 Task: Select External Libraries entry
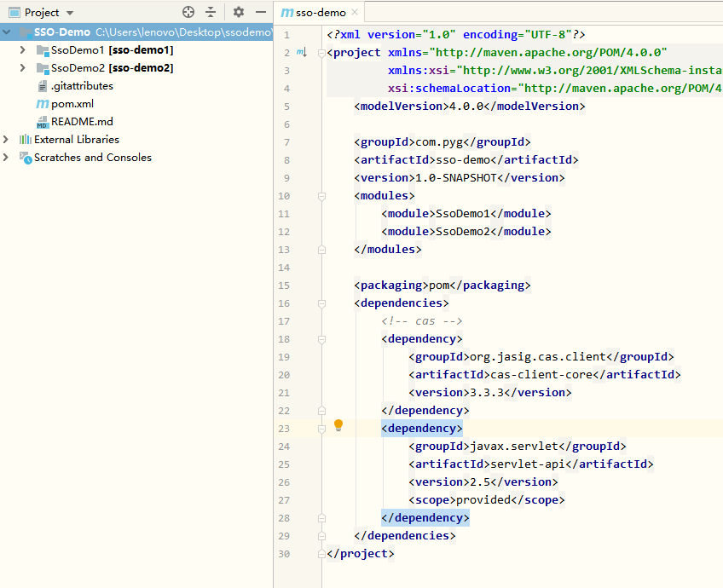click(x=77, y=139)
